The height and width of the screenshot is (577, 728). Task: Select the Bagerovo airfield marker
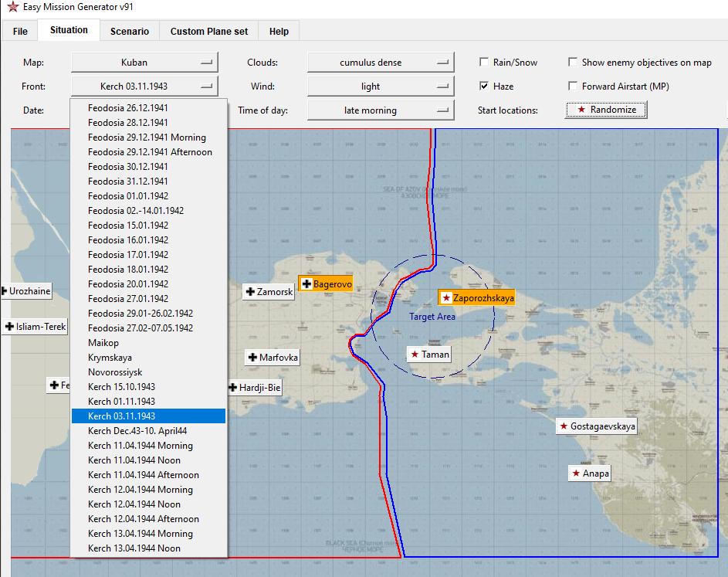(326, 283)
